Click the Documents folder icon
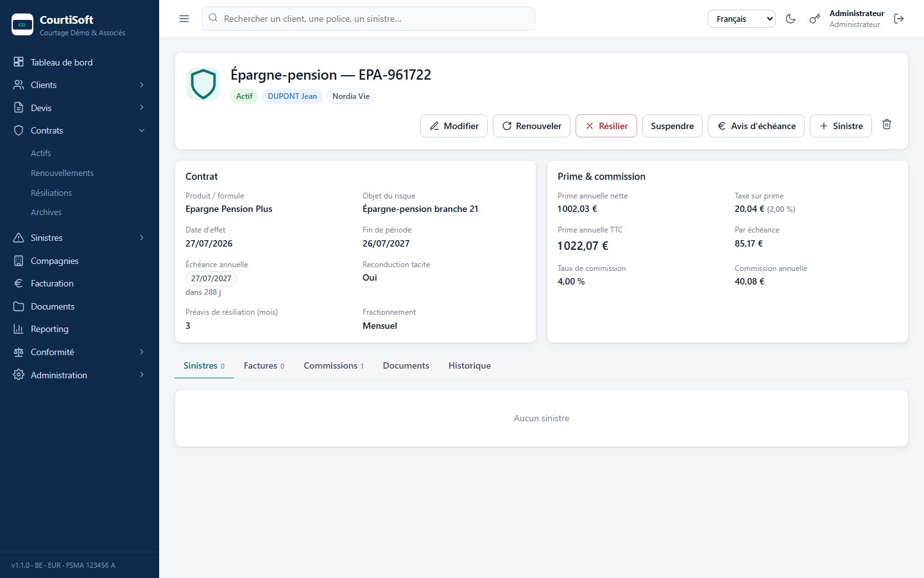This screenshot has height=578, width=924. coord(19,306)
